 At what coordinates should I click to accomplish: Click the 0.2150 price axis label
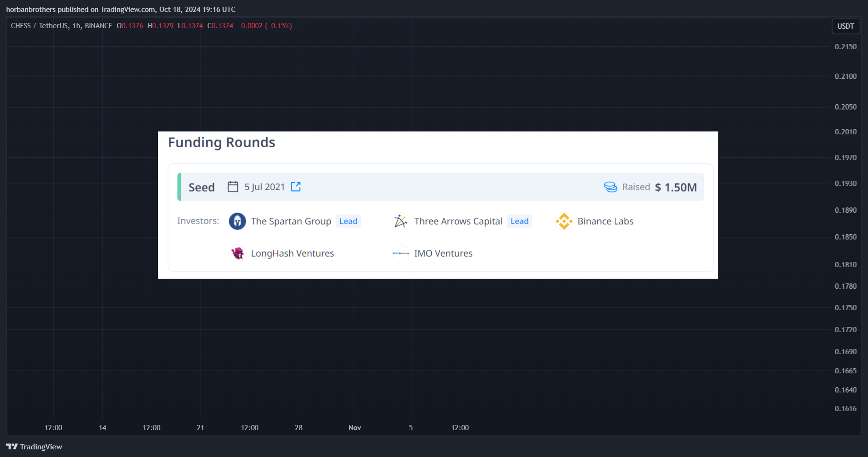tap(846, 47)
